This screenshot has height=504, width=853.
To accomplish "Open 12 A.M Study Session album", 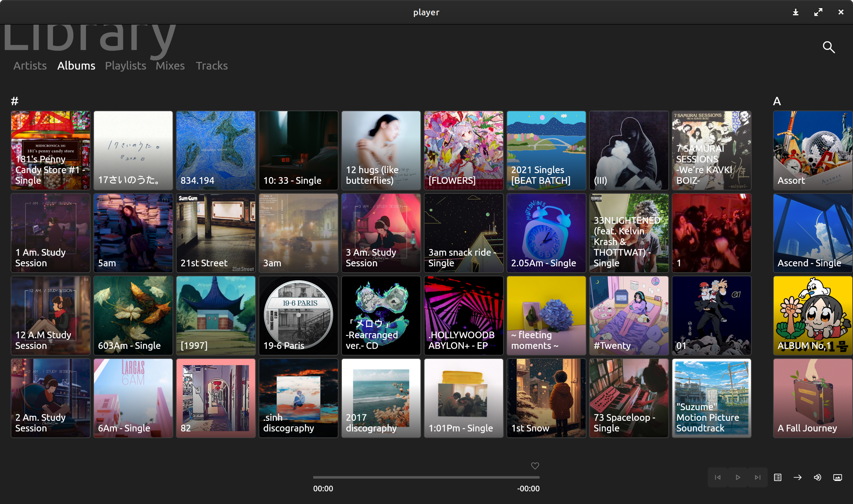I will (x=51, y=316).
